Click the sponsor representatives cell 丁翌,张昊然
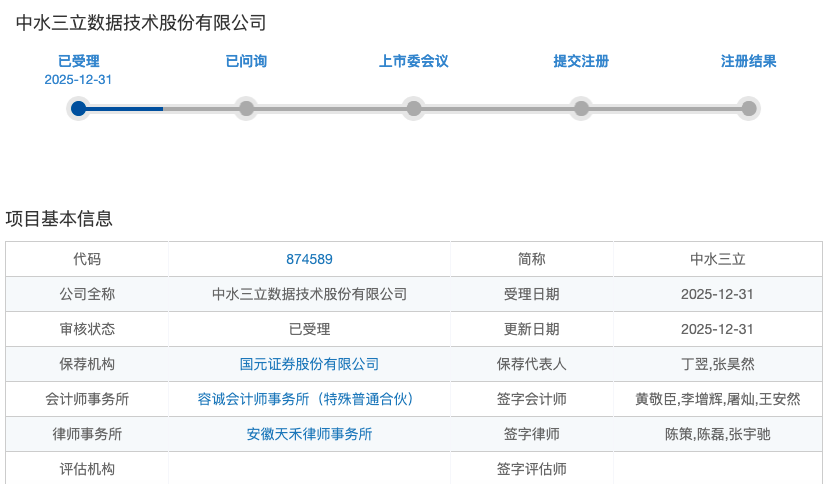The image size is (826, 484). [x=717, y=364]
